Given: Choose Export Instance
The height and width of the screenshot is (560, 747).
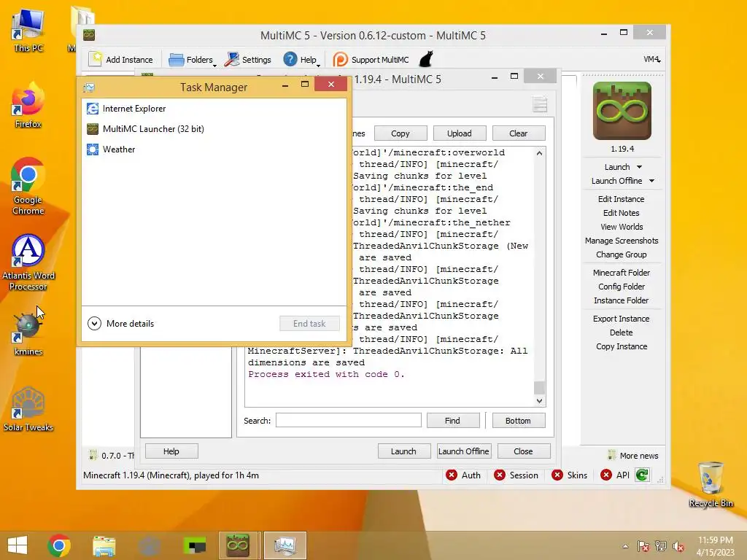Looking at the screenshot, I should [622, 319].
